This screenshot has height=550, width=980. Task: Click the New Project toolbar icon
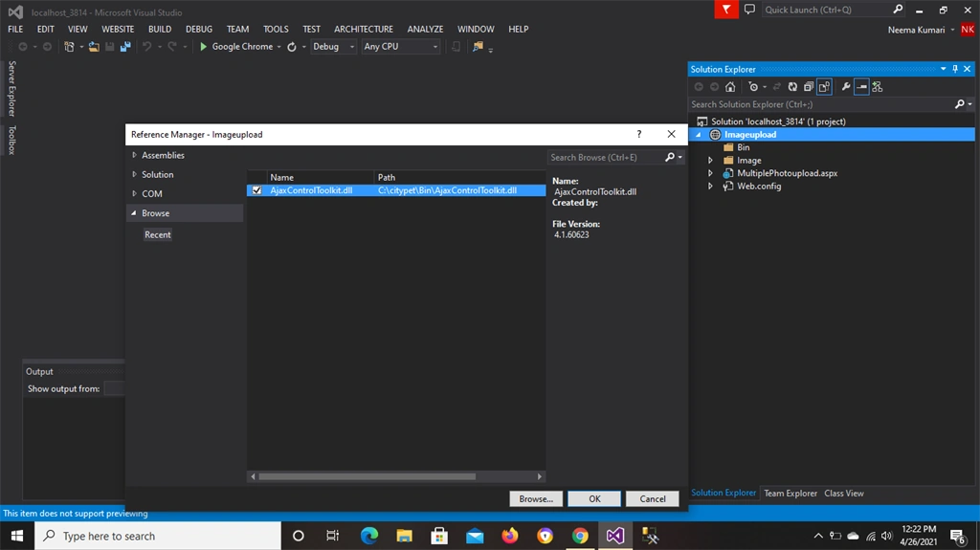click(x=69, y=47)
